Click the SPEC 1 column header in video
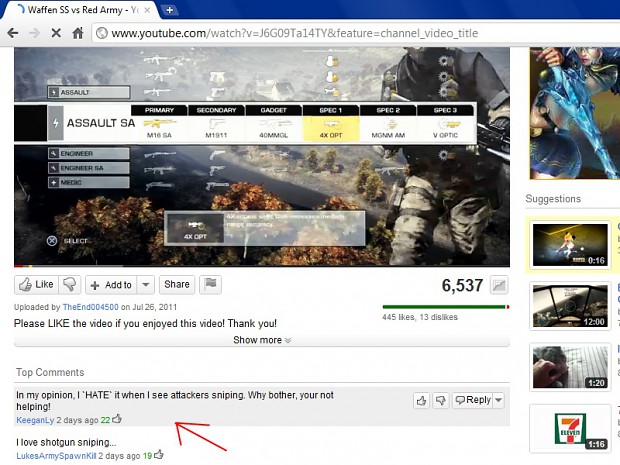 [331, 110]
